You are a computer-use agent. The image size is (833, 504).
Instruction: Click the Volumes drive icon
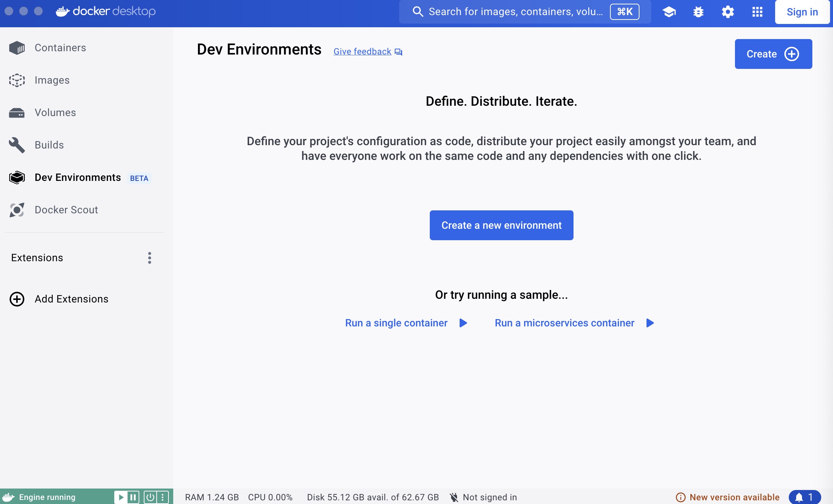(17, 113)
